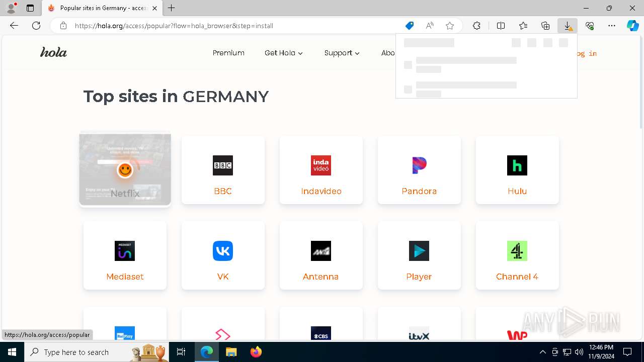The height and width of the screenshot is (362, 644).
Task: Click the Channel 4 link text
Action: coord(517,277)
